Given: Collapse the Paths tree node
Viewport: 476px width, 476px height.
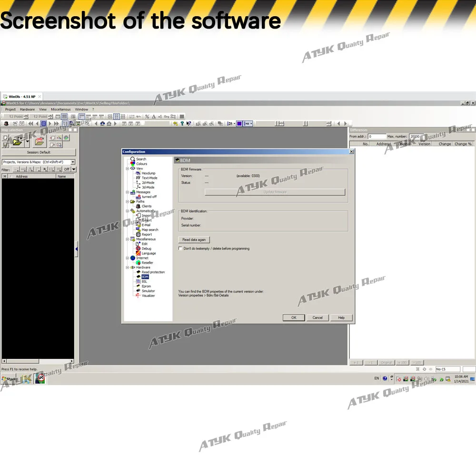Looking at the screenshot, I should pyautogui.click(x=128, y=201).
